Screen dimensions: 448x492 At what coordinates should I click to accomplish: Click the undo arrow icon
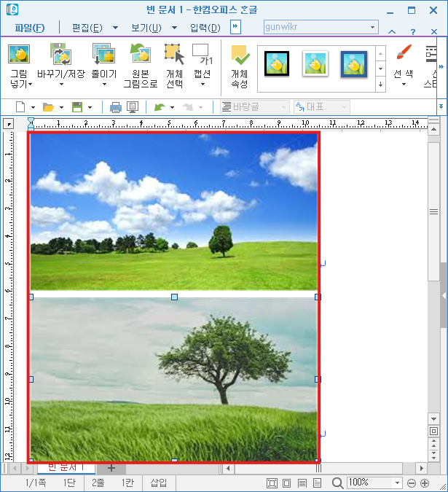pos(159,107)
